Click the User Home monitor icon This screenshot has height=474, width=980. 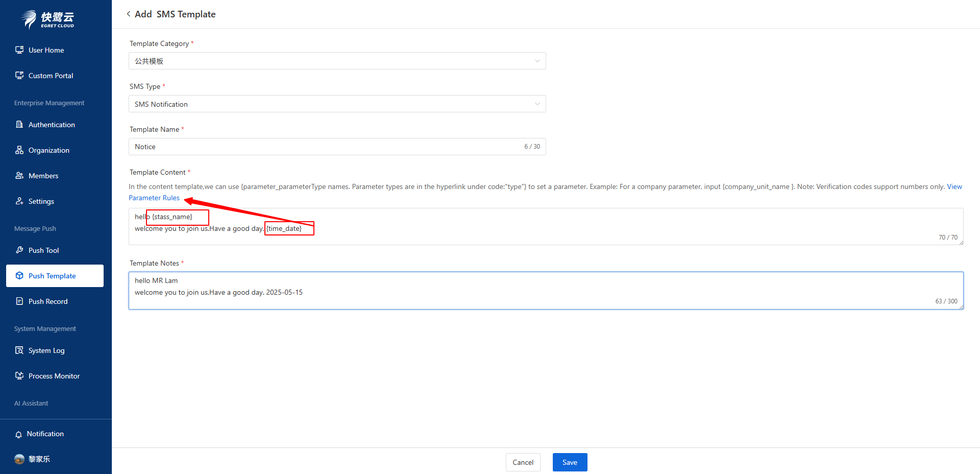[19, 50]
